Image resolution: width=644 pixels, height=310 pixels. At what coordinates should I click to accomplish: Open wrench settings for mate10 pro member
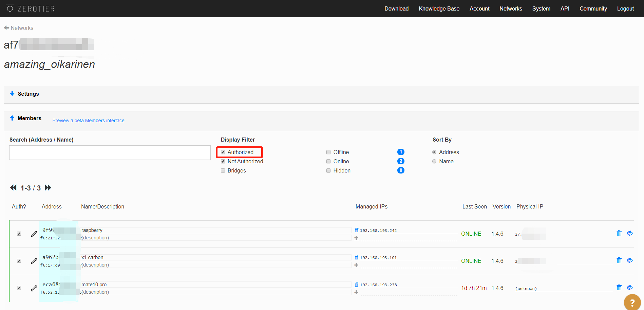[34, 288]
